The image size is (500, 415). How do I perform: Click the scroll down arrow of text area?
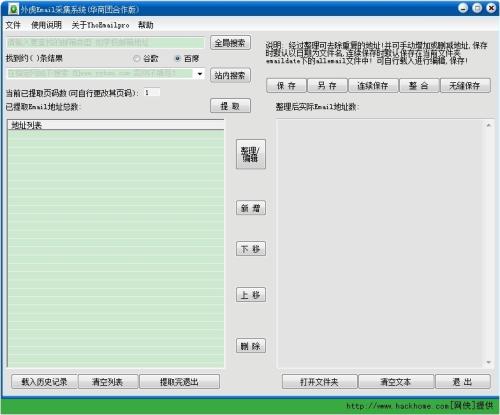click(x=488, y=362)
